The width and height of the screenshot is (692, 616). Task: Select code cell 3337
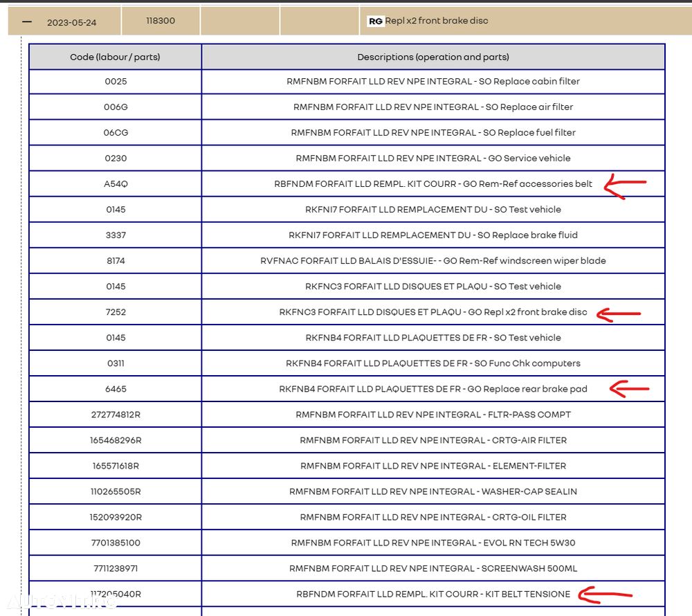pos(116,235)
